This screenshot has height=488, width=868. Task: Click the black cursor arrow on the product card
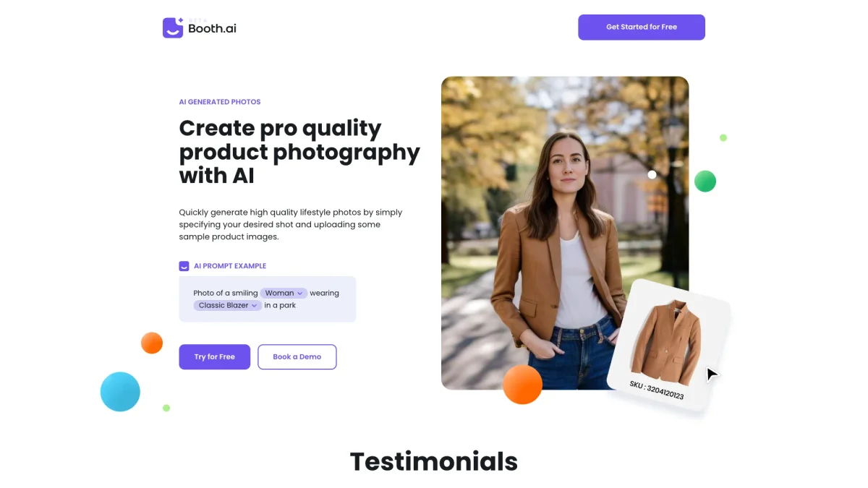(712, 374)
